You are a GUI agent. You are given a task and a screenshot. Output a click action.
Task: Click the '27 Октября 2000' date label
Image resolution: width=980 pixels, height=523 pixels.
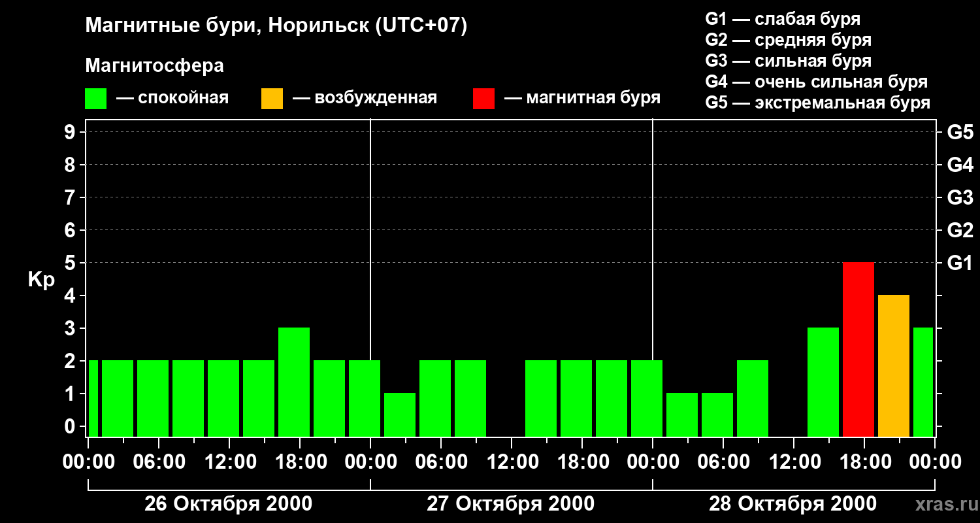tap(511, 504)
